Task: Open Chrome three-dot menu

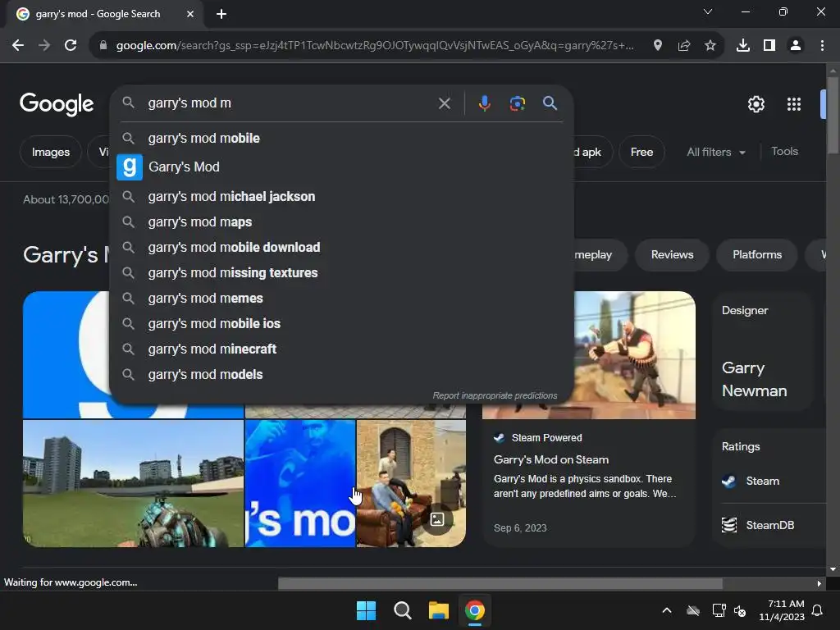Action: [x=822, y=46]
